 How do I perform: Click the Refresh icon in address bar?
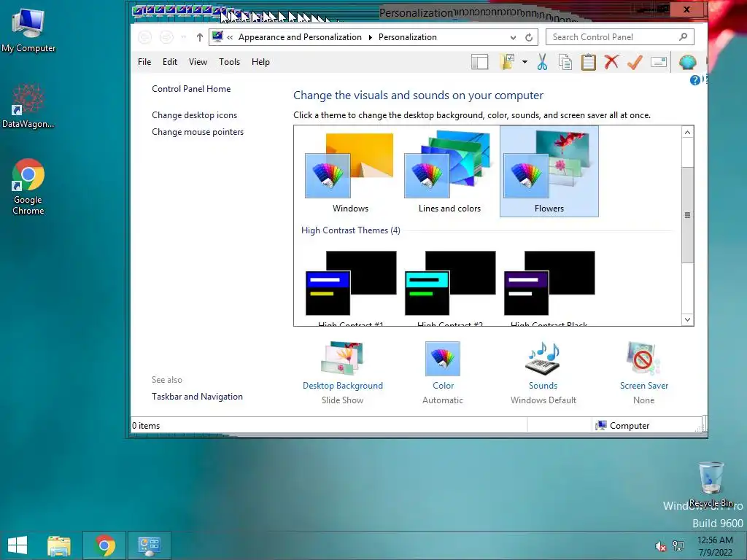click(x=529, y=37)
